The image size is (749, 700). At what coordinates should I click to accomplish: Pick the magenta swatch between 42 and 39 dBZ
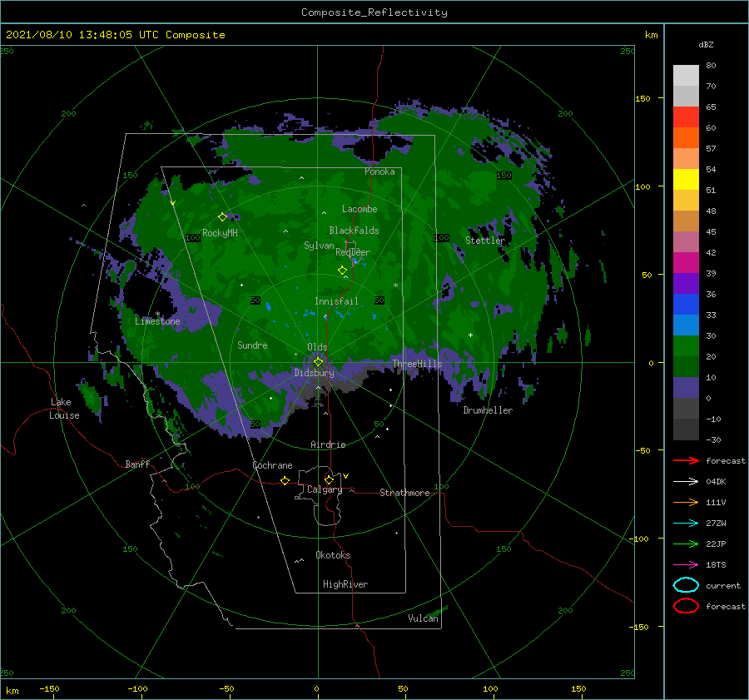686,263
